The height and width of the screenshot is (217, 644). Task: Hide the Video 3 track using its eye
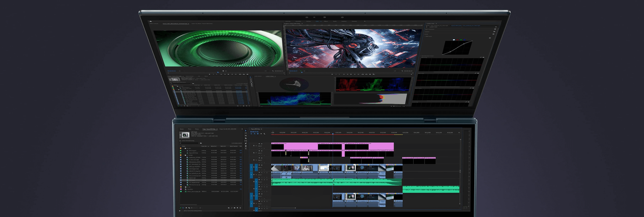click(x=262, y=151)
